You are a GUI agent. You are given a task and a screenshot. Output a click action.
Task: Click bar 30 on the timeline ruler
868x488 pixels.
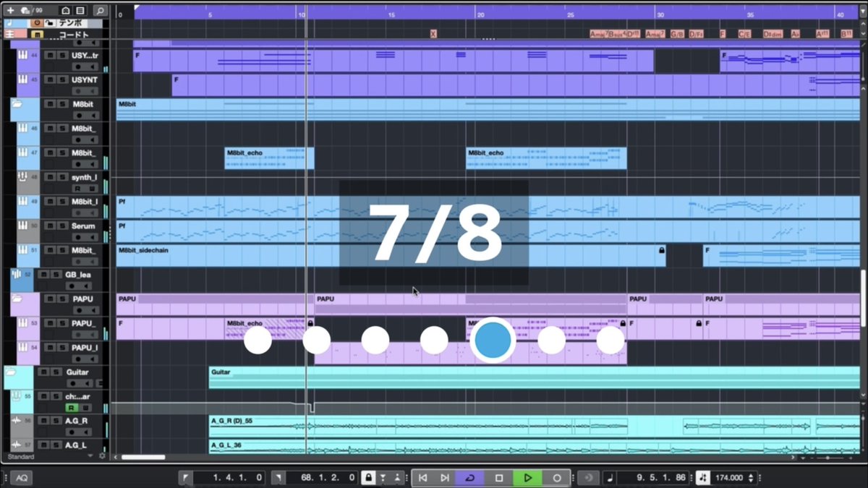tap(660, 14)
